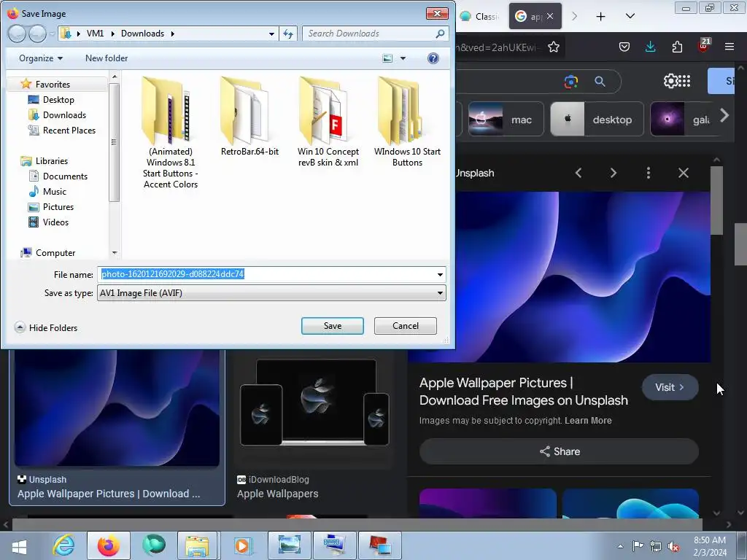Click Hide Folders in the dialog
Screen dimensions: 747x560
tap(46, 327)
